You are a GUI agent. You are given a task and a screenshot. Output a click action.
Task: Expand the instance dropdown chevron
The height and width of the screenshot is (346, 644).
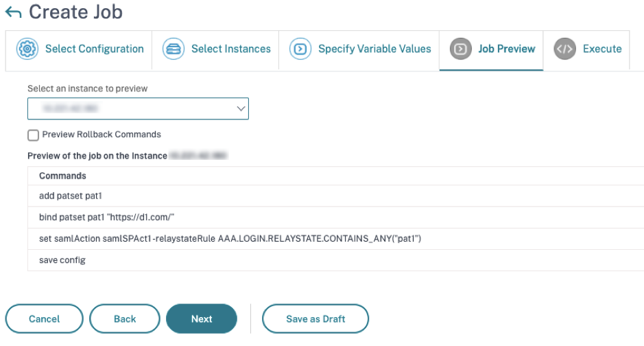point(241,108)
